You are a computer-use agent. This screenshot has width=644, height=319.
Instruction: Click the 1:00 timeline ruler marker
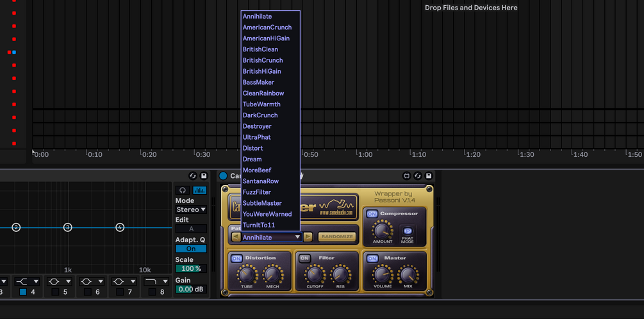[365, 155]
